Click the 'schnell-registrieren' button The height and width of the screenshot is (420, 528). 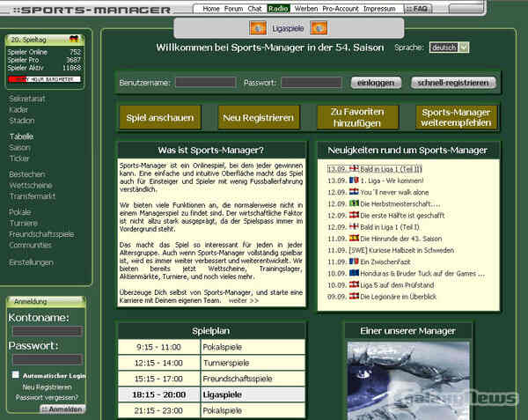(x=453, y=83)
